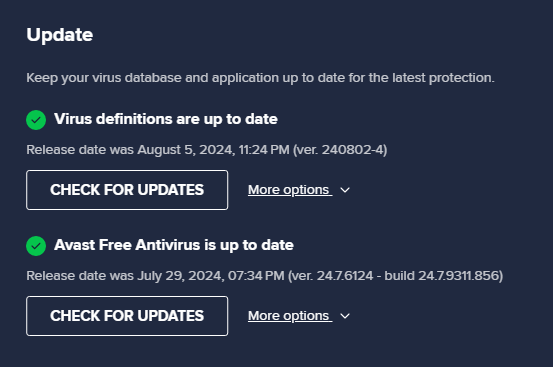The width and height of the screenshot is (553, 367).
Task: Click the build number 24.7.9311.856
Action: [x=458, y=276]
